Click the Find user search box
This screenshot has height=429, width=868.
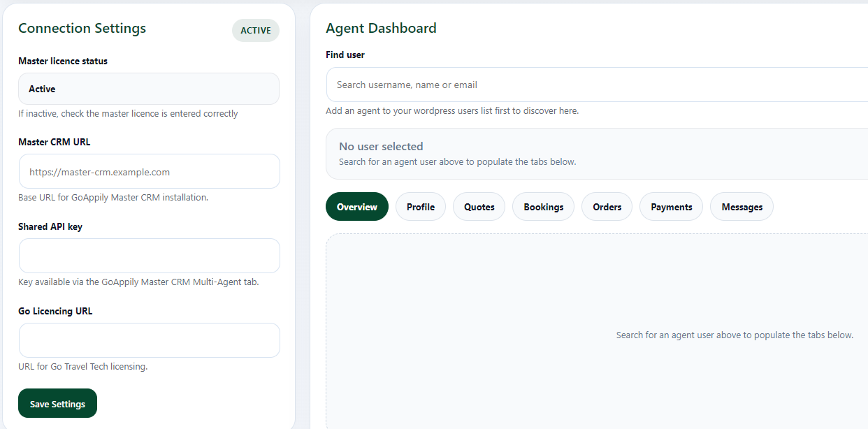tap(598, 85)
